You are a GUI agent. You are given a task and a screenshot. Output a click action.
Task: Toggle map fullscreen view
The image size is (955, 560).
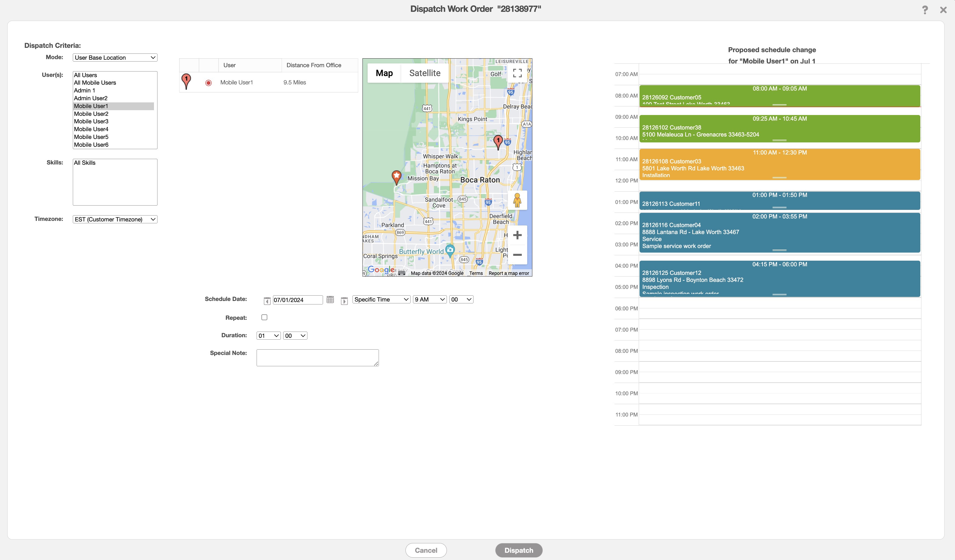point(517,73)
